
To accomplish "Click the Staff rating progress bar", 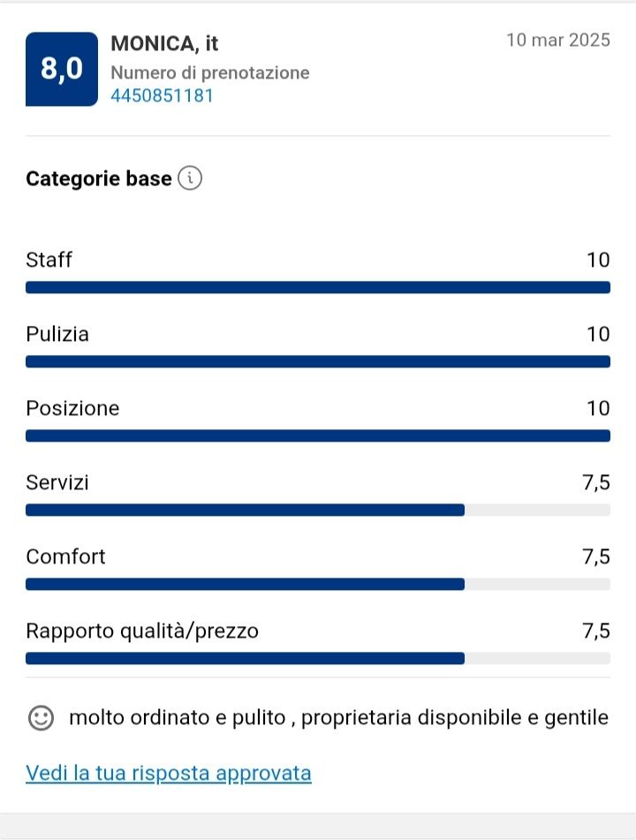I will 318,287.
